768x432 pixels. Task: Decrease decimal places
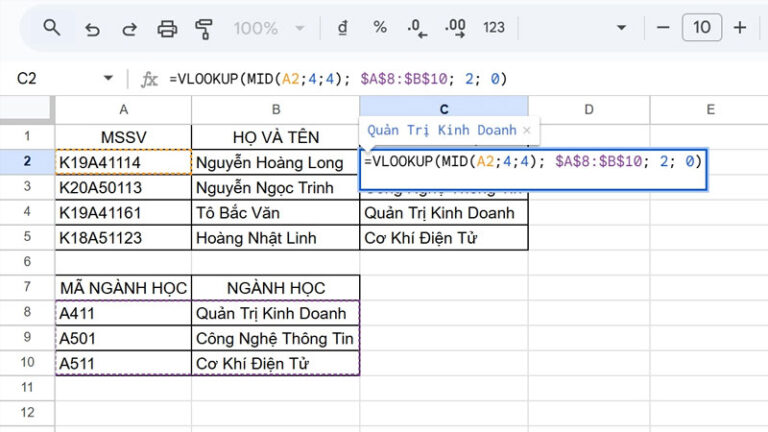(x=417, y=28)
